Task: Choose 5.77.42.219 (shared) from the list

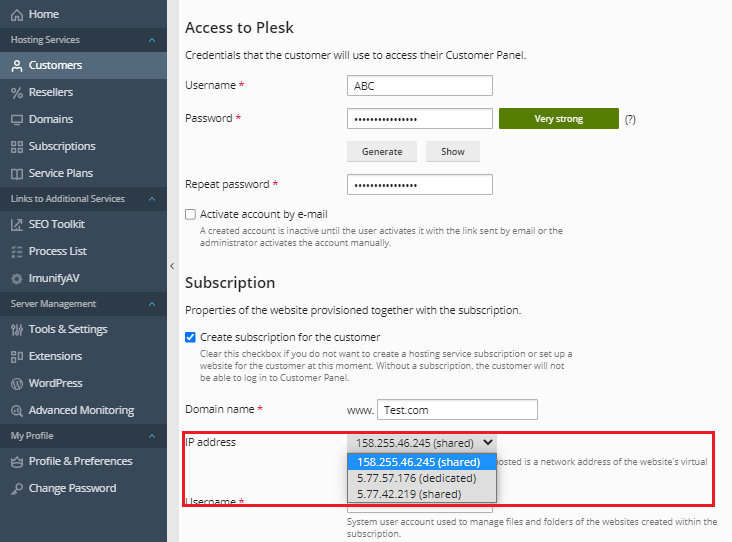Action: coord(409,494)
